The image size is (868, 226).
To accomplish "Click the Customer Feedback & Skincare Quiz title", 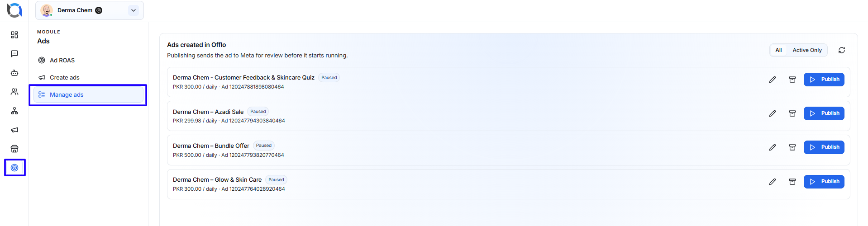I will click(x=243, y=78).
